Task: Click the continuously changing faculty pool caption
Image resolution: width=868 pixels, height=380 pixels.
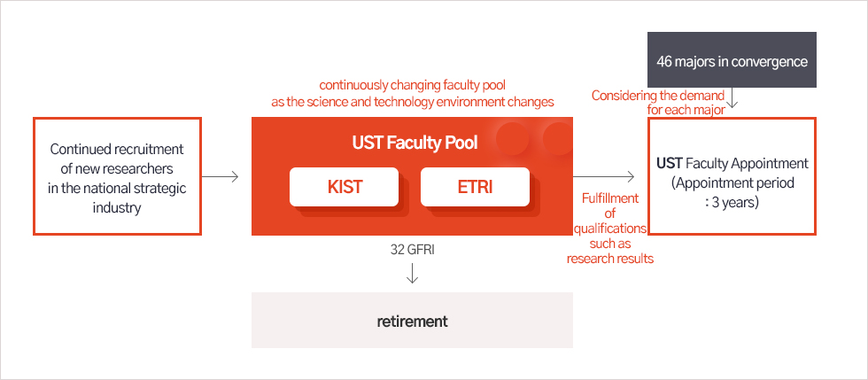Action: point(413,94)
